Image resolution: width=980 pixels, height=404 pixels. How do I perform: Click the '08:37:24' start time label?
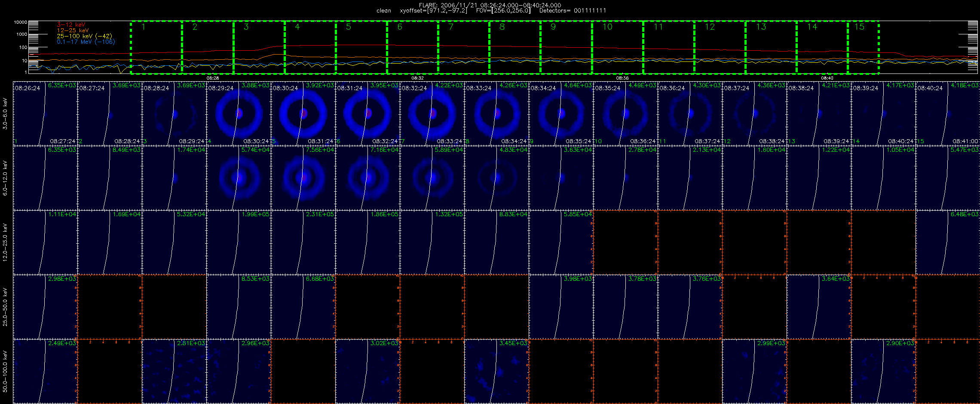coord(737,88)
